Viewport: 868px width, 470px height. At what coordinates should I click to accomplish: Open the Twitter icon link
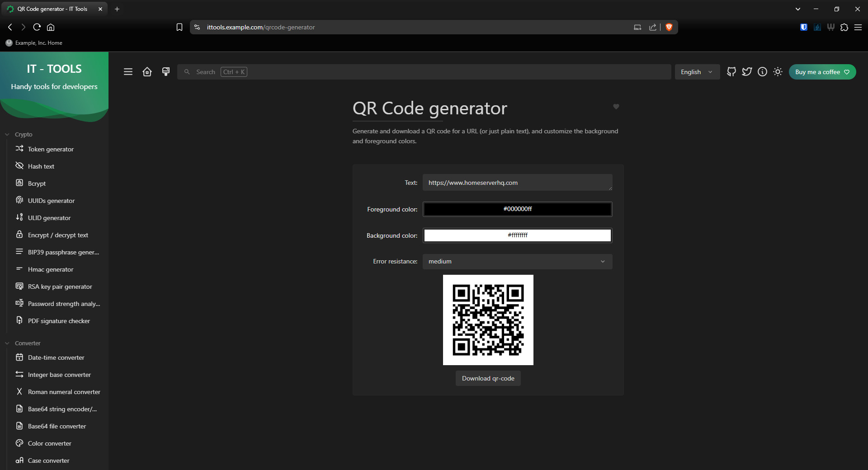coord(747,72)
